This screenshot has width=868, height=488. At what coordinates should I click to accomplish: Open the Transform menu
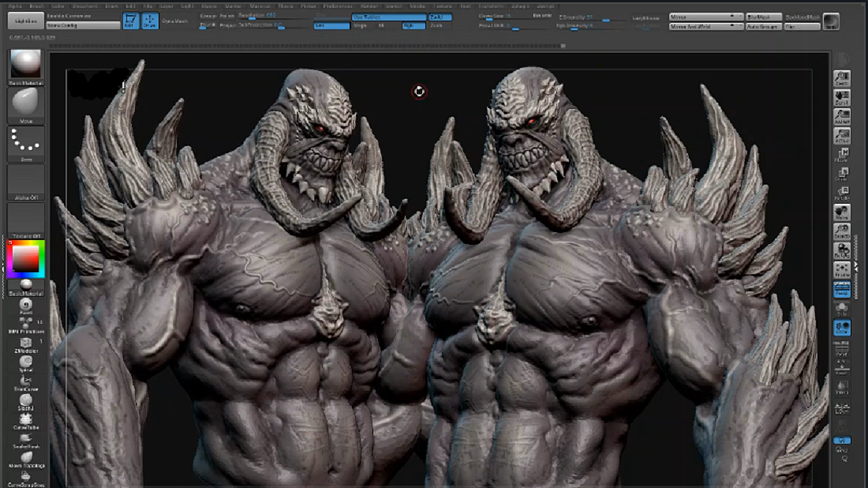491,6
